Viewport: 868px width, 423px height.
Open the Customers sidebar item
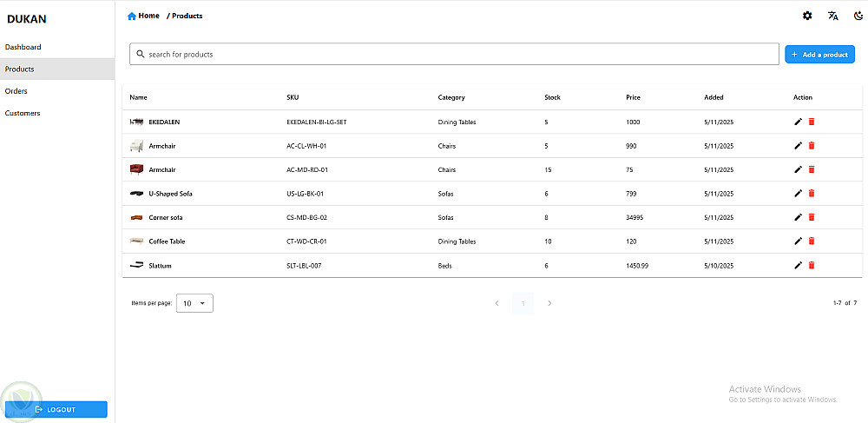point(23,113)
